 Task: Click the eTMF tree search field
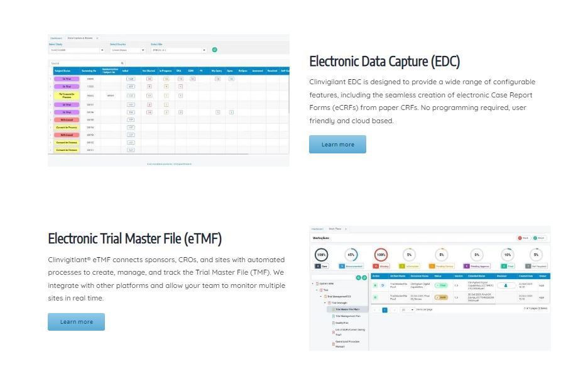pos(333,277)
